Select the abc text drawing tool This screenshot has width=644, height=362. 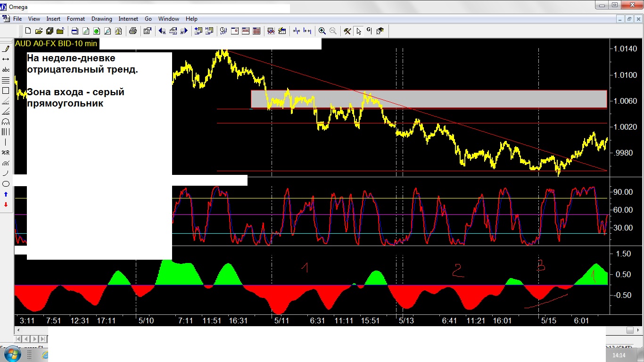[x=6, y=70]
